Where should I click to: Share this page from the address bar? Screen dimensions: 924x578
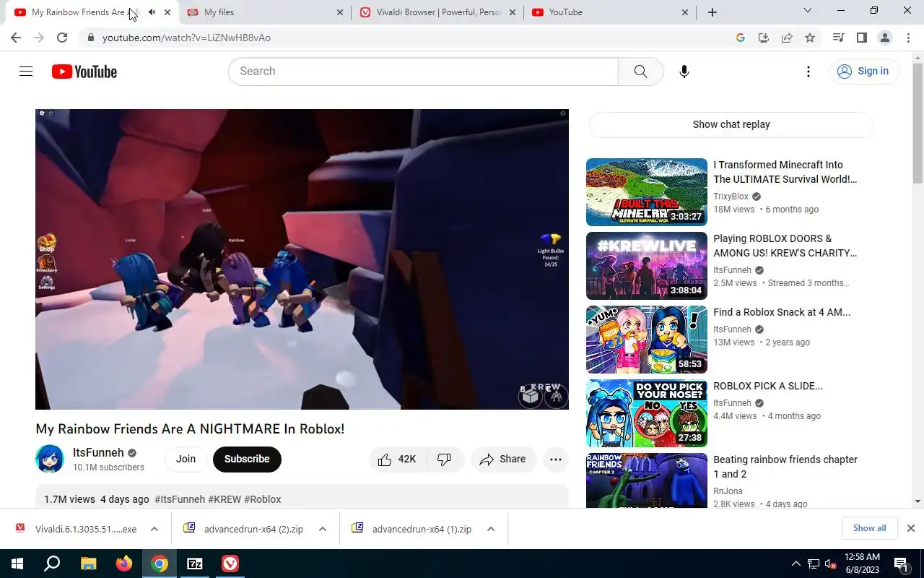coord(787,38)
